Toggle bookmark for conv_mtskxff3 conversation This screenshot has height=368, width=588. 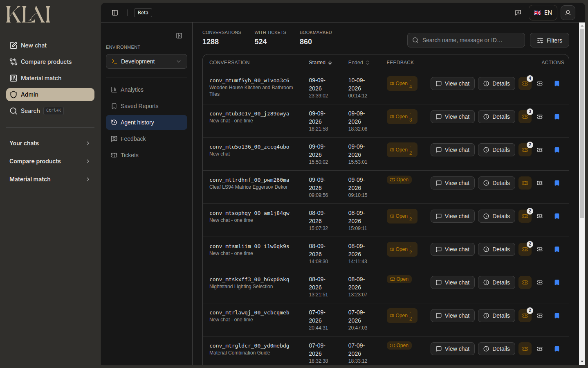[557, 282]
